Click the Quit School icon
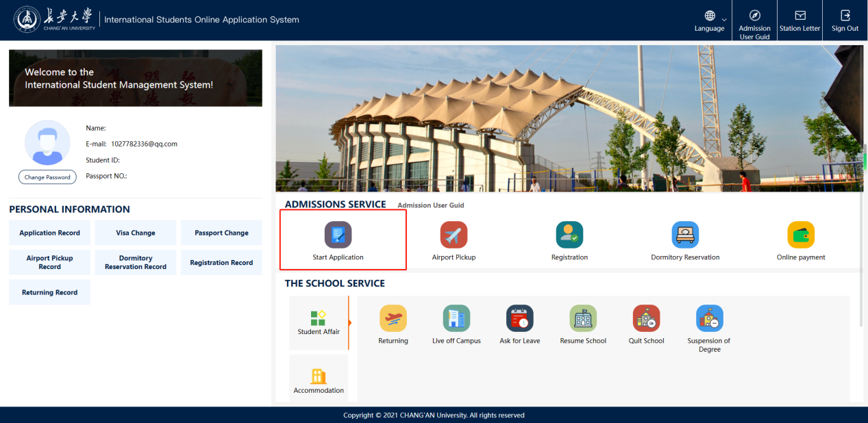Image resolution: width=868 pixels, height=423 pixels. point(646,319)
